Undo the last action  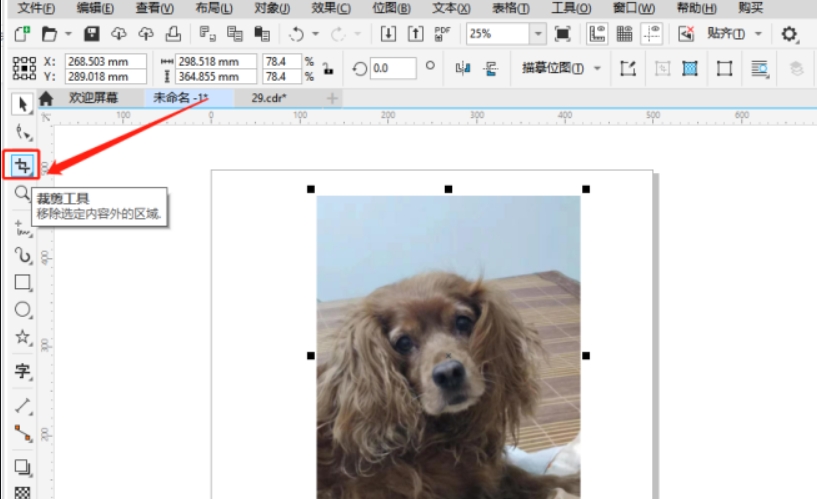point(296,34)
